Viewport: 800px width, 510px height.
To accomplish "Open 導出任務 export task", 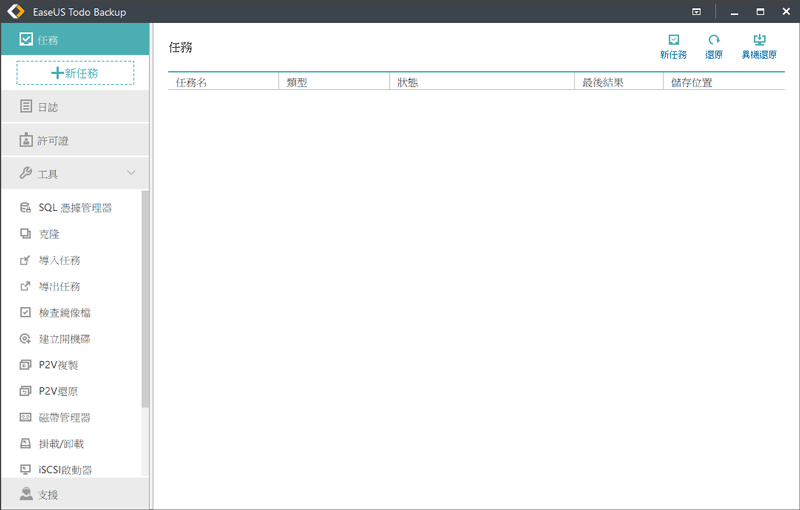I will click(x=59, y=286).
